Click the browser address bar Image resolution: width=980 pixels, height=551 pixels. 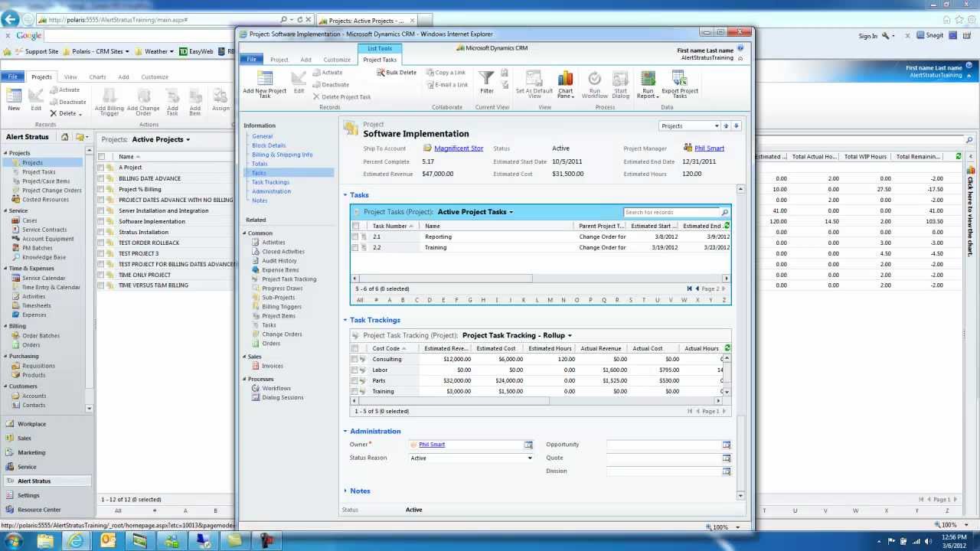162,20
